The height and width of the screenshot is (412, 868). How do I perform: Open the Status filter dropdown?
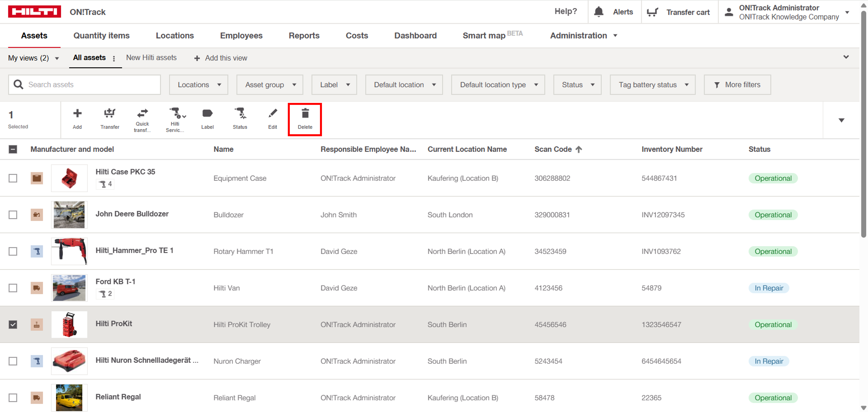click(x=577, y=85)
